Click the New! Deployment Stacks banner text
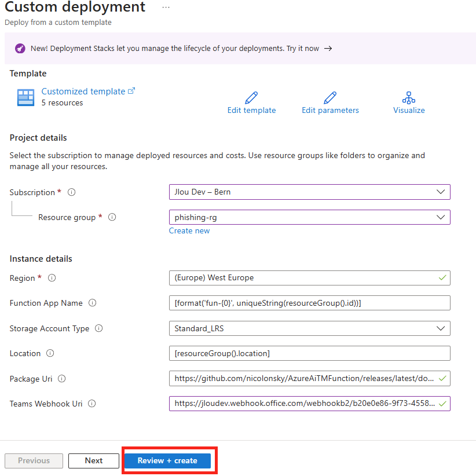The image size is (476, 476). pyautogui.click(x=174, y=49)
